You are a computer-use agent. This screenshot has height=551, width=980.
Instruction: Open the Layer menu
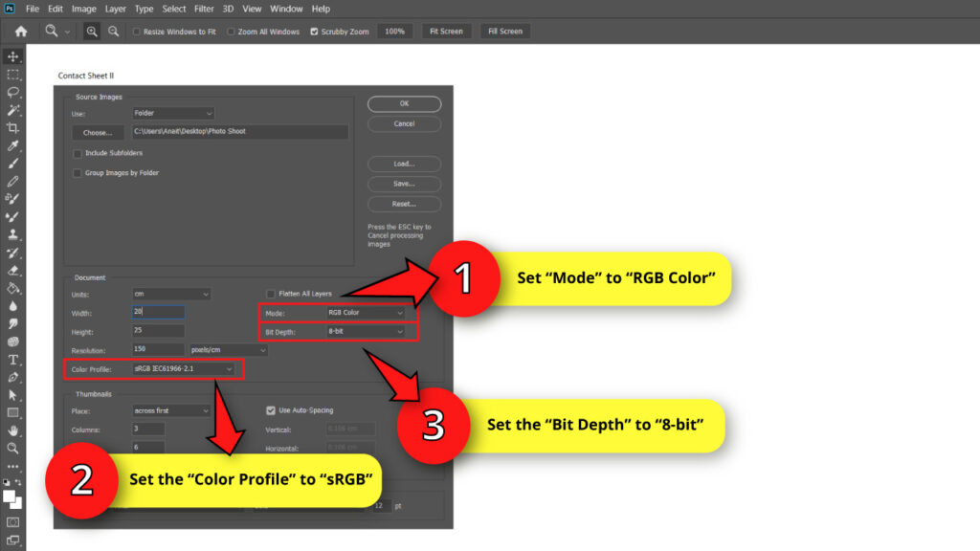coord(115,9)
